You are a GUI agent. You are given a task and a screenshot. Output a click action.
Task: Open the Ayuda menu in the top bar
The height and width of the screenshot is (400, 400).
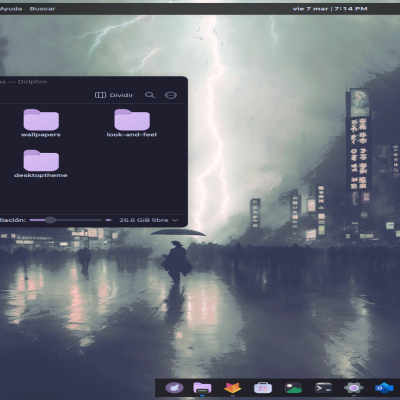point(11,9)
